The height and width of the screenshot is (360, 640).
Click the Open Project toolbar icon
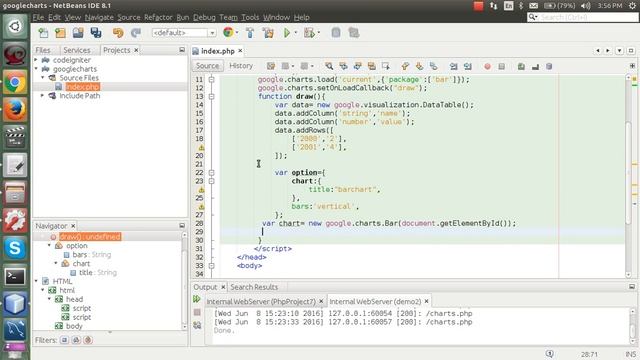click(x=78, y=33)
